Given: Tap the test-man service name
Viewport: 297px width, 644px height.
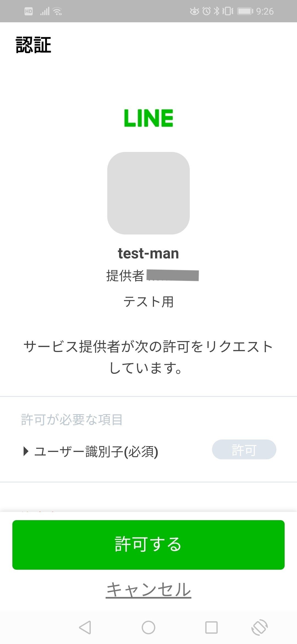Looking at the screenshot, I should point(148,253).
